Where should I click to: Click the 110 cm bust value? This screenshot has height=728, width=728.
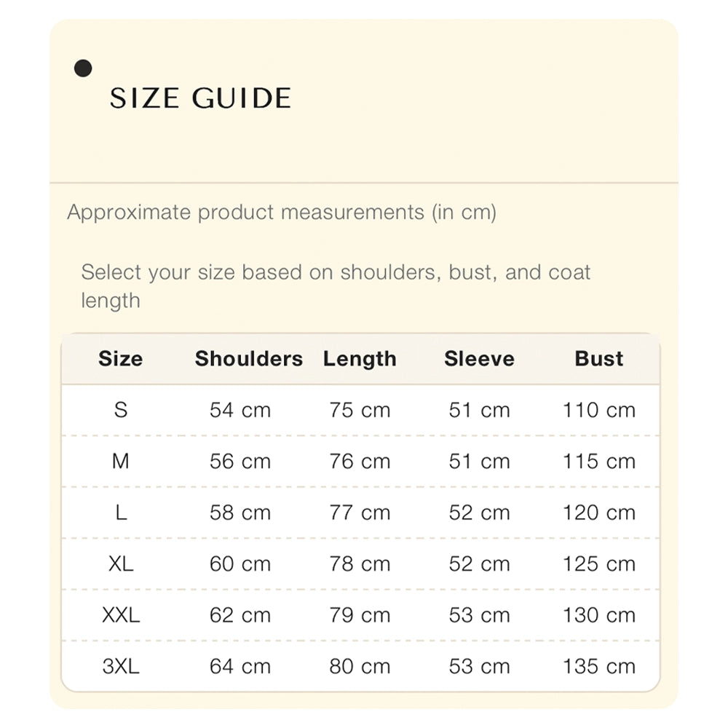(598, 410)
